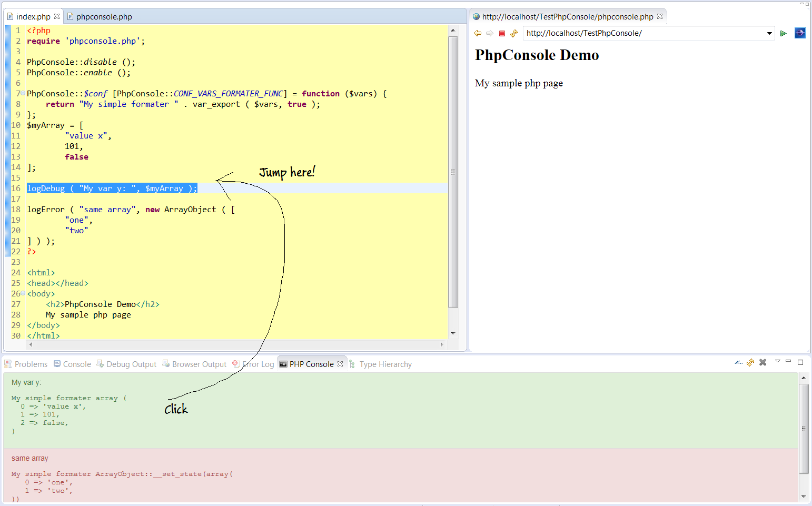Click the $myArray assignment on line 10
The height and width of the screenshot is (506, 812).
[55, 125]
